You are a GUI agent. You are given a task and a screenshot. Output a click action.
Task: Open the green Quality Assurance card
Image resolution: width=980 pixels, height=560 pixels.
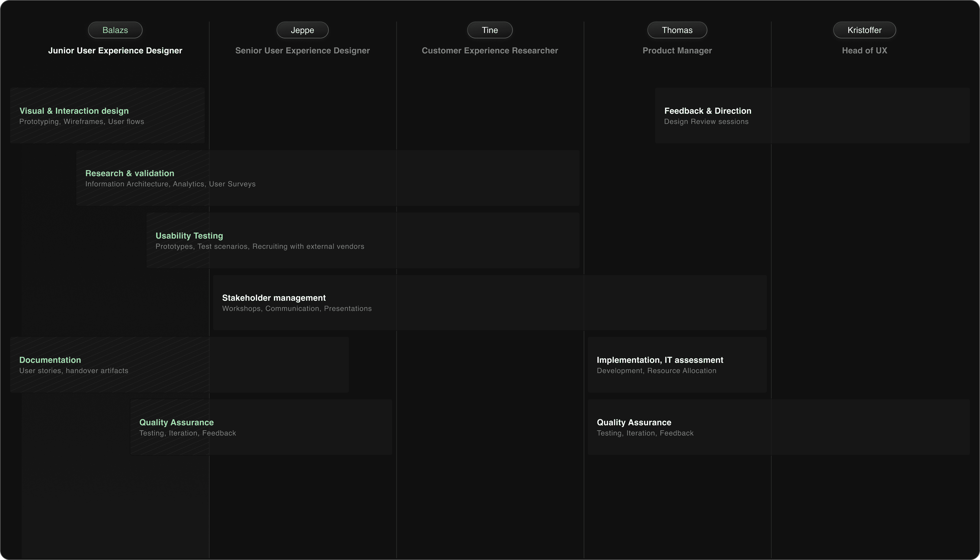click(x=261, y=427)
